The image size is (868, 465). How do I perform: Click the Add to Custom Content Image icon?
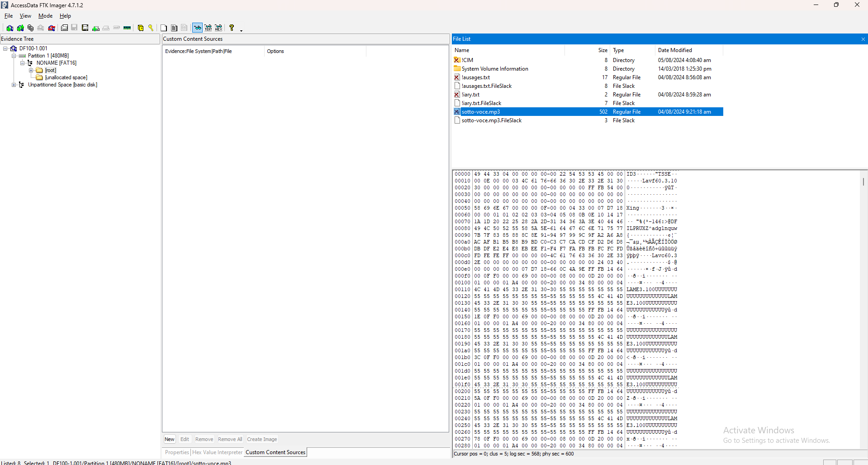pos(95,28)
